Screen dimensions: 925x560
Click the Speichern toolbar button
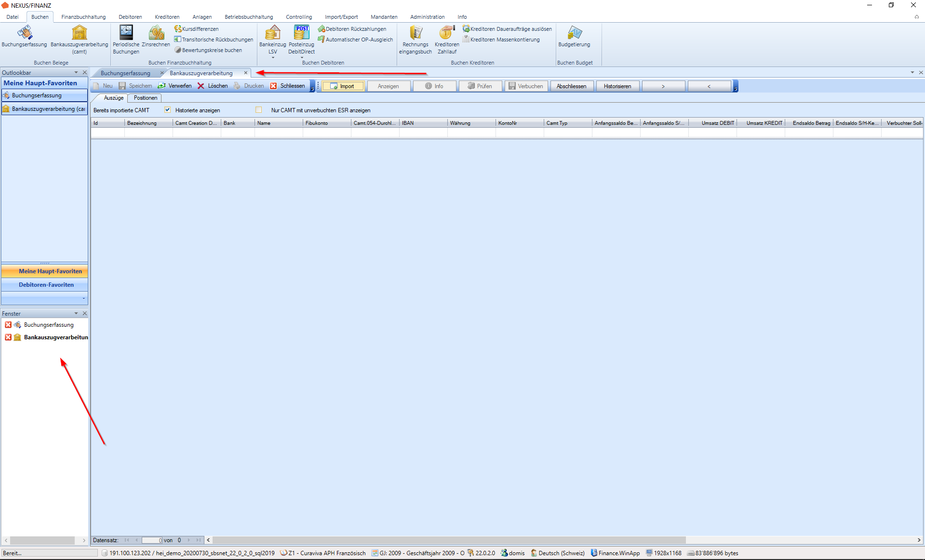click(x=135, y=86)
